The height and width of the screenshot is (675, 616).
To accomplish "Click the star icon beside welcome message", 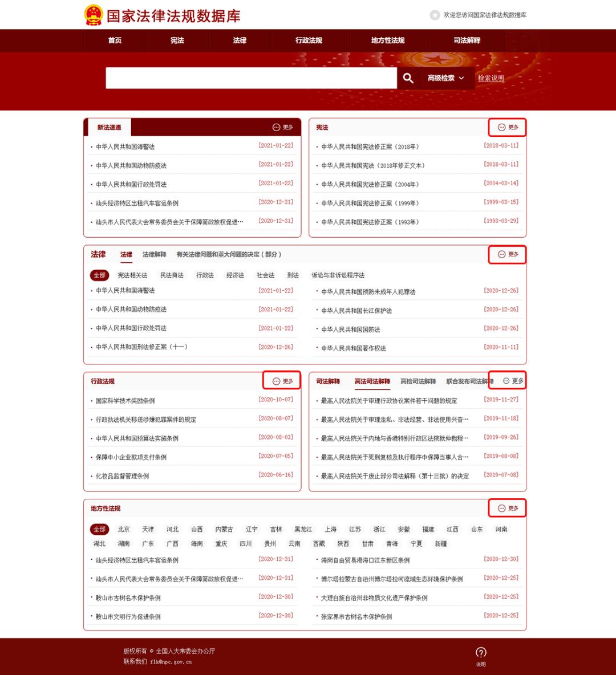I will point(435,15).
